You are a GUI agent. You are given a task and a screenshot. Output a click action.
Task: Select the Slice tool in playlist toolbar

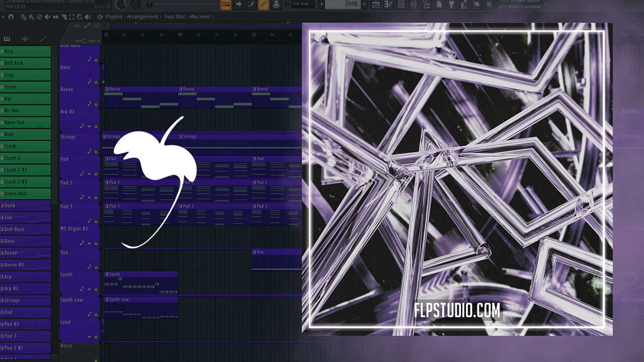[63, 17]
